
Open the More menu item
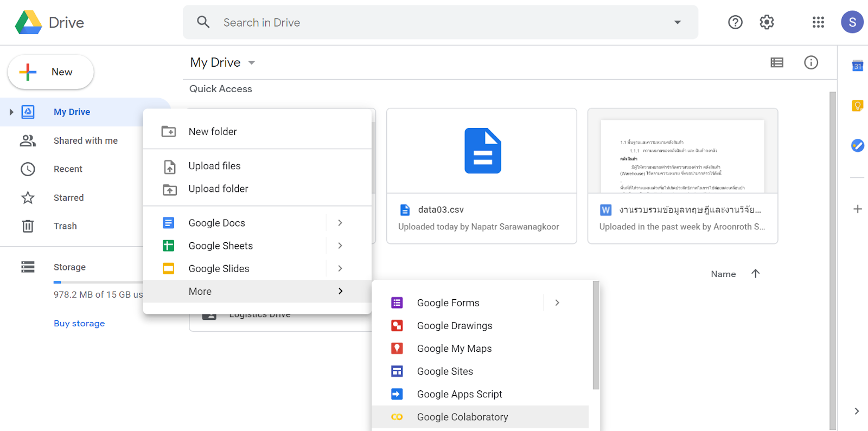pos(257,291)
